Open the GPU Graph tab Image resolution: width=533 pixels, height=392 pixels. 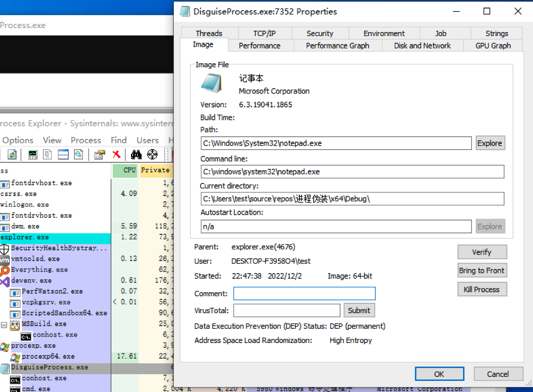pyautogui.click(x=493, y=45)
